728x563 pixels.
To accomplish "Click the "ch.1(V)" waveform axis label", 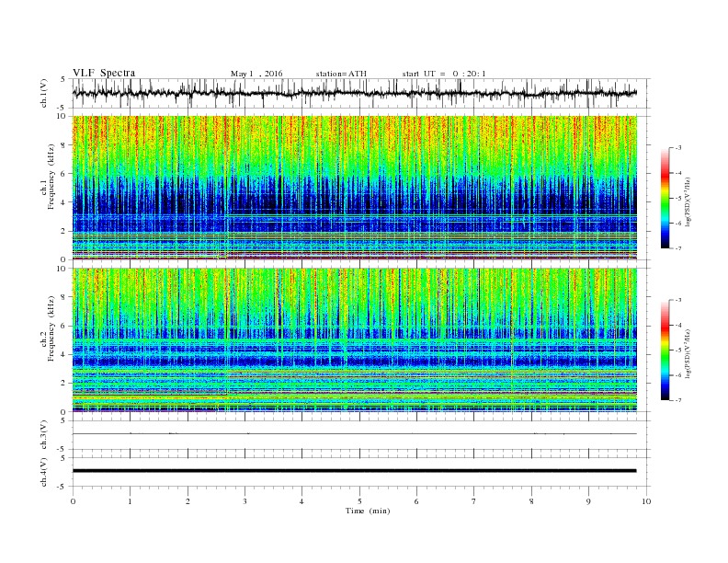I will pyautogui.click(x=44, y=93).
